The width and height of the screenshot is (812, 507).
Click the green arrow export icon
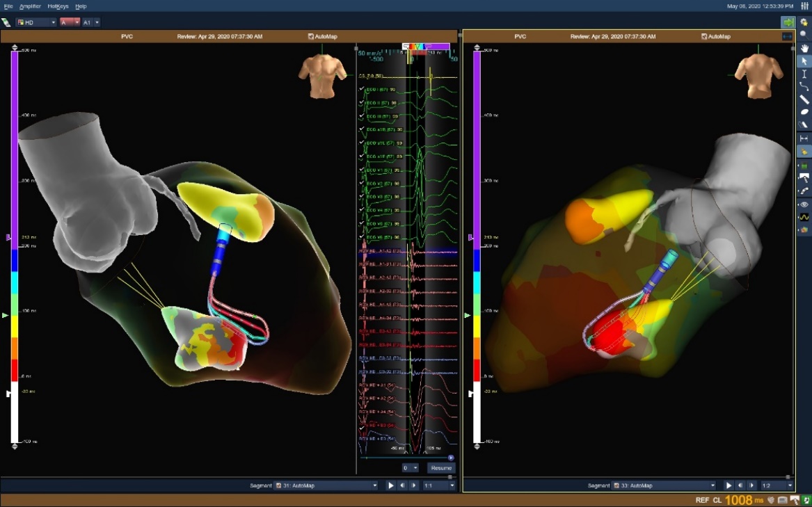(x=788, y=22)
